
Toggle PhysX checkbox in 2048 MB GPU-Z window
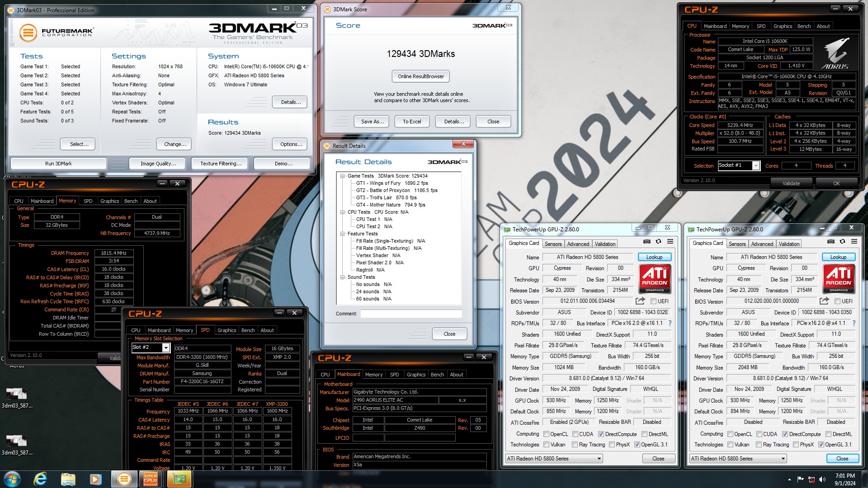[796, 445]
